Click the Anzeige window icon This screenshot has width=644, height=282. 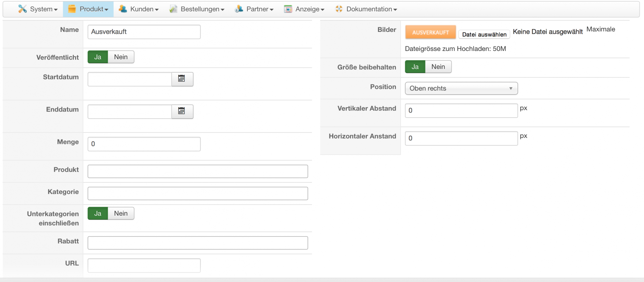[x=288, y=9]
